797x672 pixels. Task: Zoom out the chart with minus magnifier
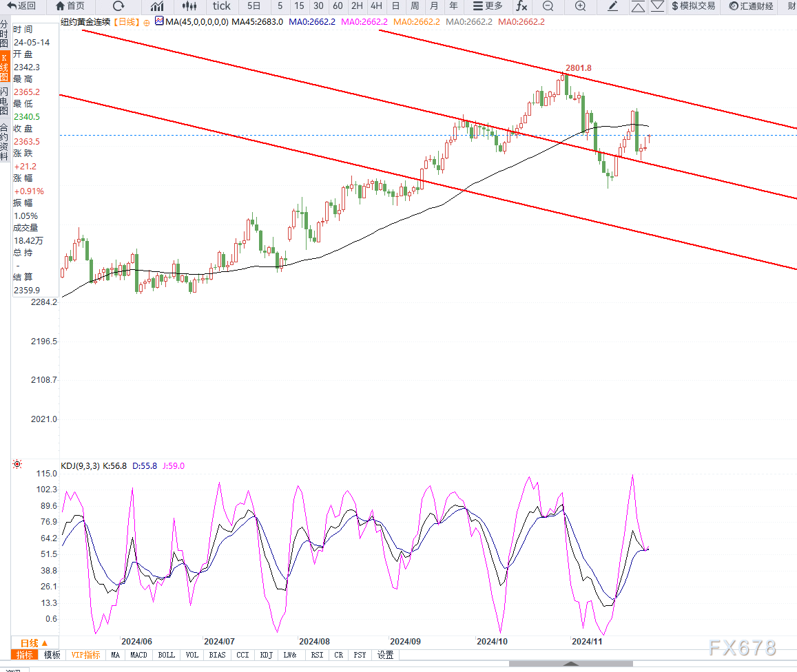(548, 6)
